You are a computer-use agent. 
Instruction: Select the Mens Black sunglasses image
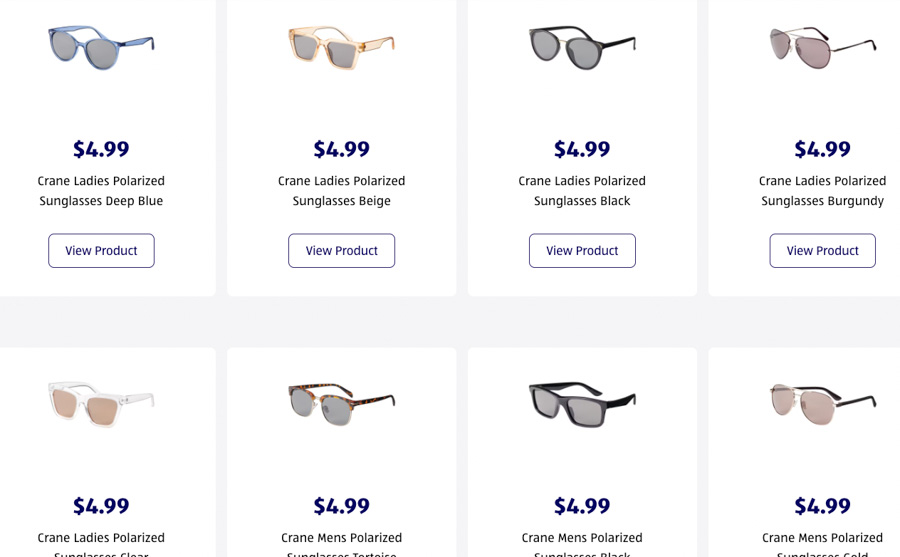(x=582, y=402)
